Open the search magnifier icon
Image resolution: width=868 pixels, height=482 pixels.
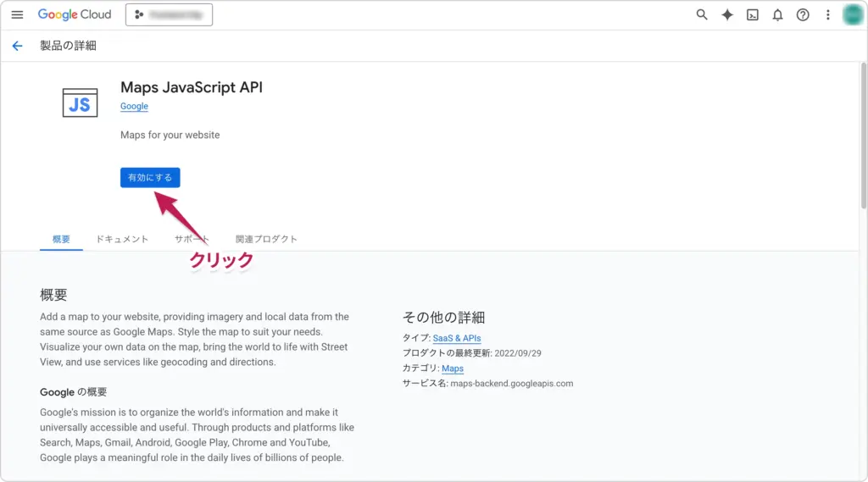click(x=701, y=15)
